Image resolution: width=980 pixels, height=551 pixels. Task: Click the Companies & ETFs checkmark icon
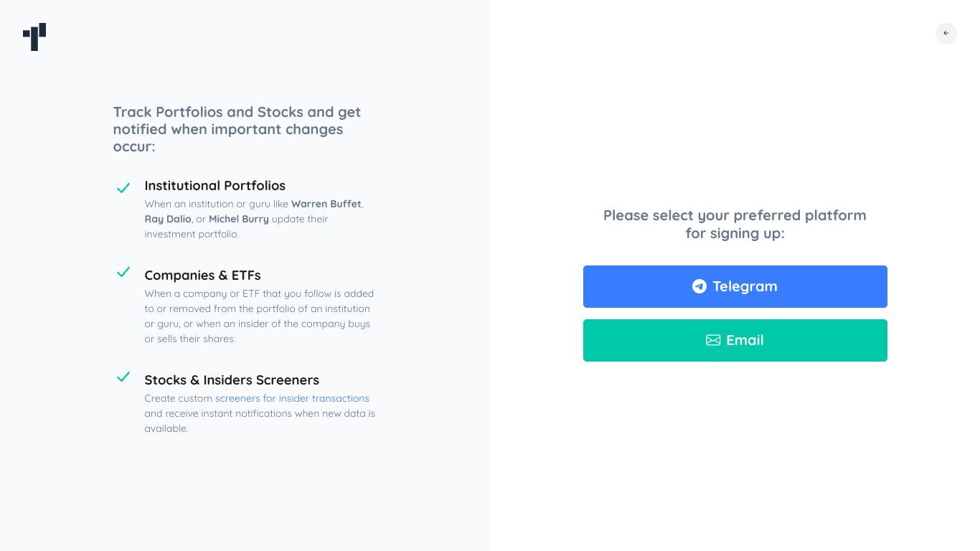click(123, 272)
